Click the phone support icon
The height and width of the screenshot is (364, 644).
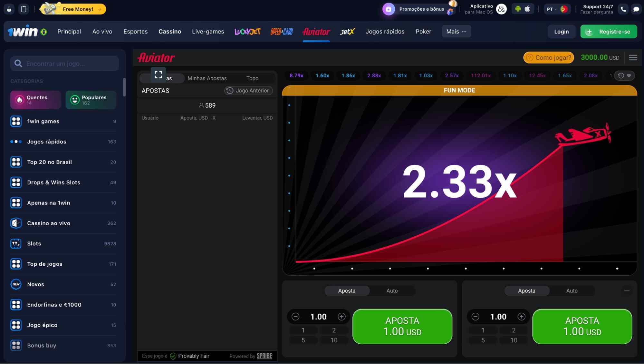point(623,9)
